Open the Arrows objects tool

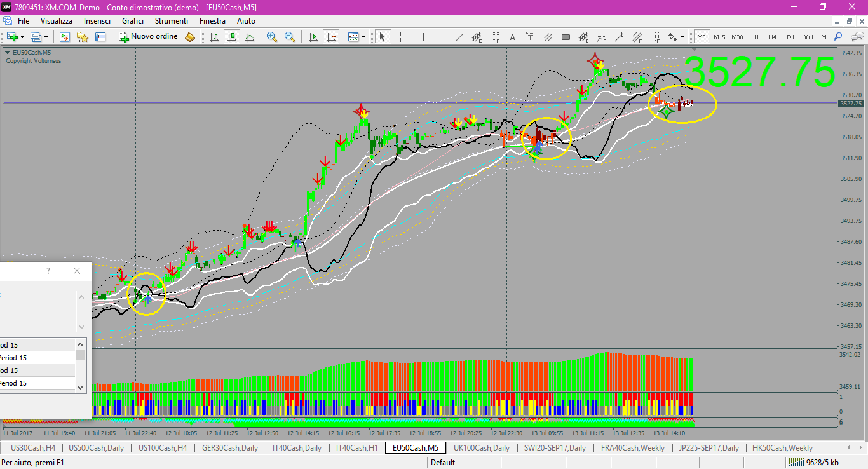(672, 37)
